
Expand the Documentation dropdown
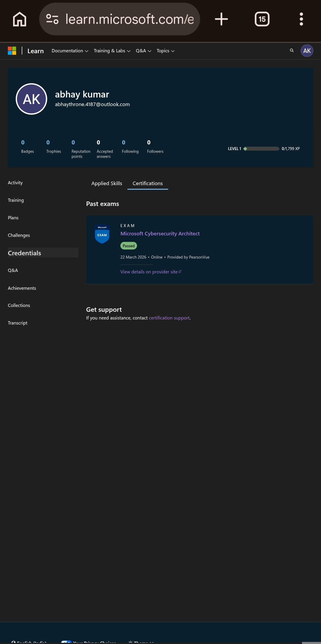coord(70,51)
